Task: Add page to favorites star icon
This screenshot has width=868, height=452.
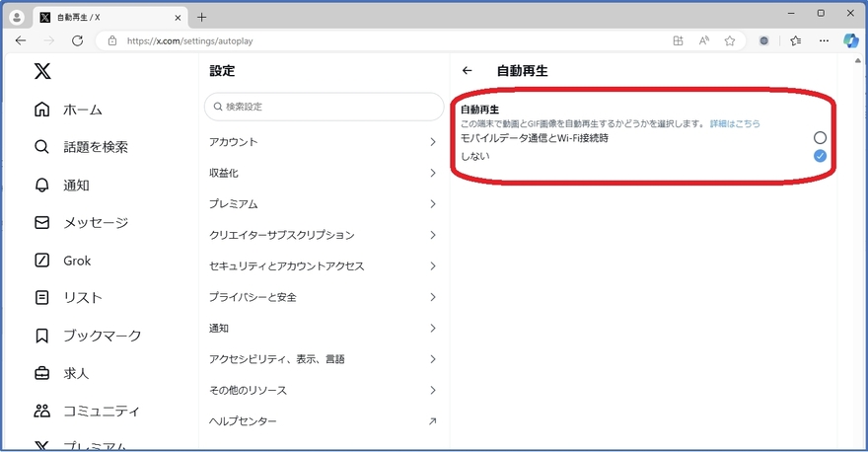Action: (x=730, y=40)
